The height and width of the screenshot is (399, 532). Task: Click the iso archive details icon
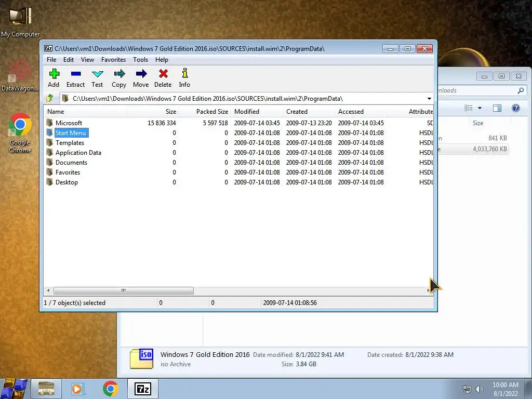141,358
